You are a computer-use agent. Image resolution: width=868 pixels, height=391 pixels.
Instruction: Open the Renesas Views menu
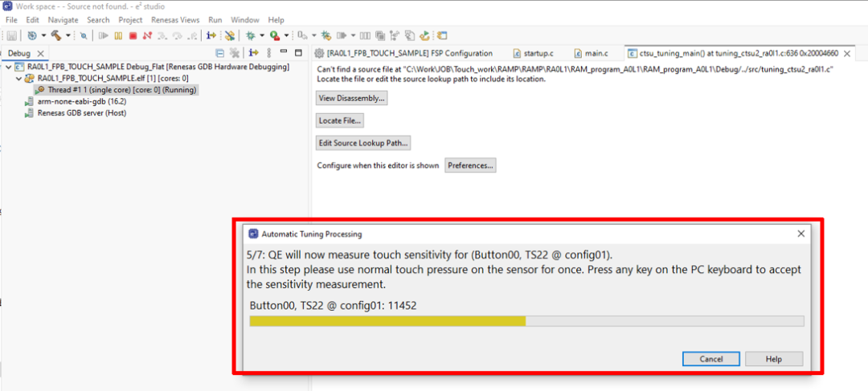pos(175,19)
